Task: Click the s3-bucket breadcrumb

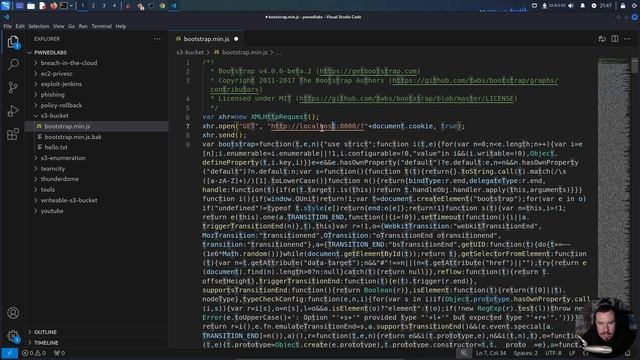Action: click(190, 52)
